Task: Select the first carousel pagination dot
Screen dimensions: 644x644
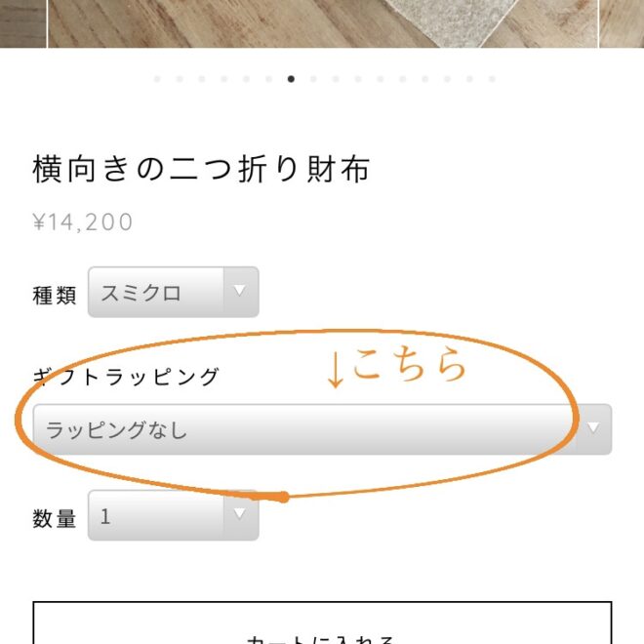Action: tap(157, 79)
